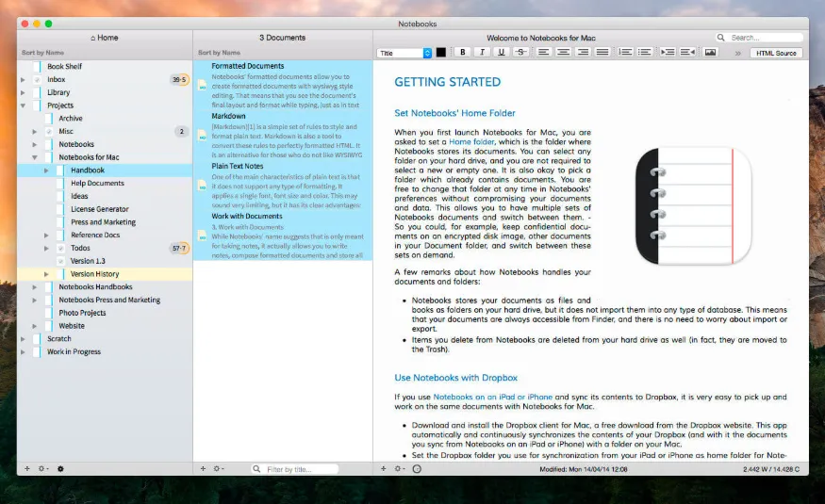Click the Markdown document file icon
825x504 pixels.
202,136
